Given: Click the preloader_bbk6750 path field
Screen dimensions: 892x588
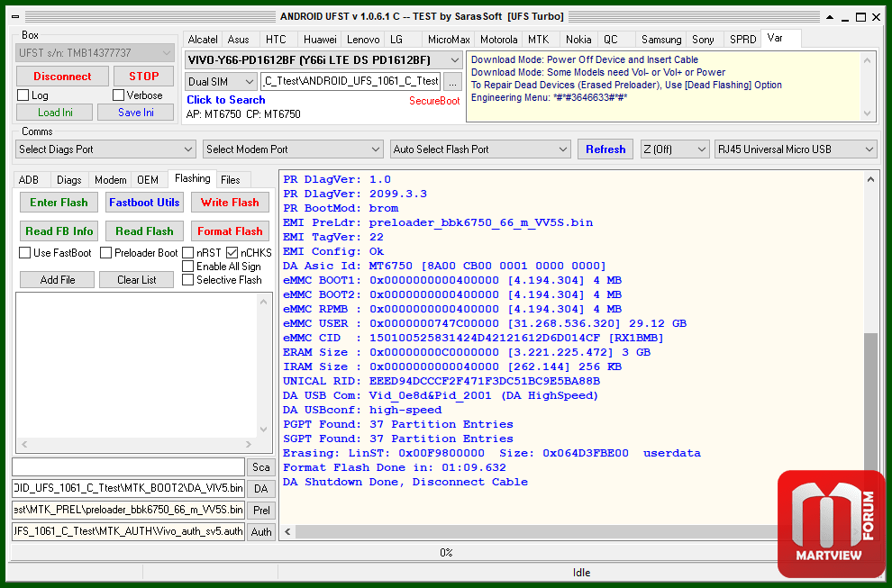Looking at the screenshot, I should pyautogui.click(x=129, y=510).
